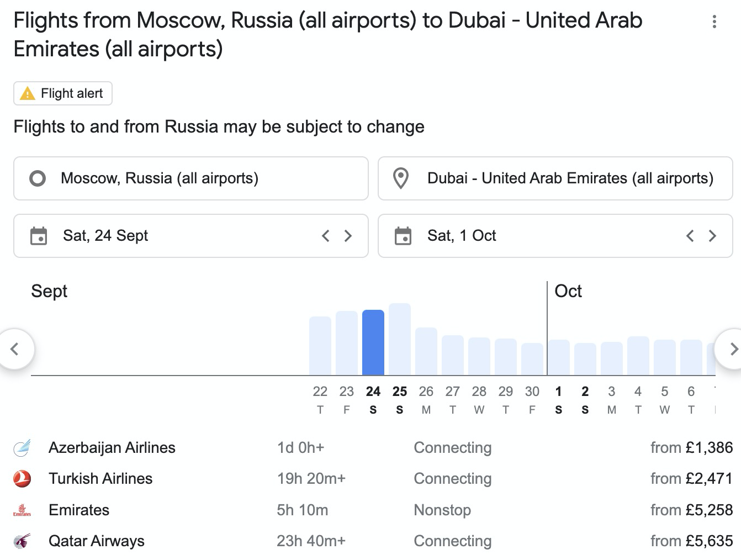Go to previous return date
Screen dimensions: 741x560
pyautogui.click(x=690, y=236)
